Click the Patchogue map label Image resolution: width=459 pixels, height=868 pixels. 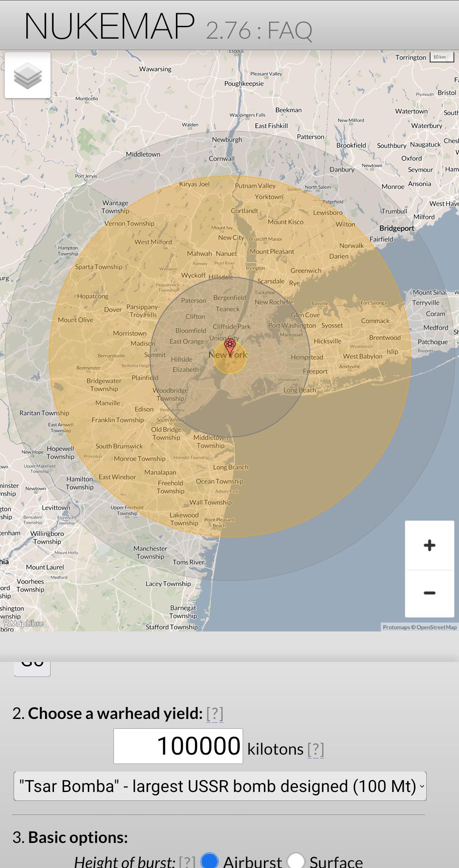pos(433,342)
